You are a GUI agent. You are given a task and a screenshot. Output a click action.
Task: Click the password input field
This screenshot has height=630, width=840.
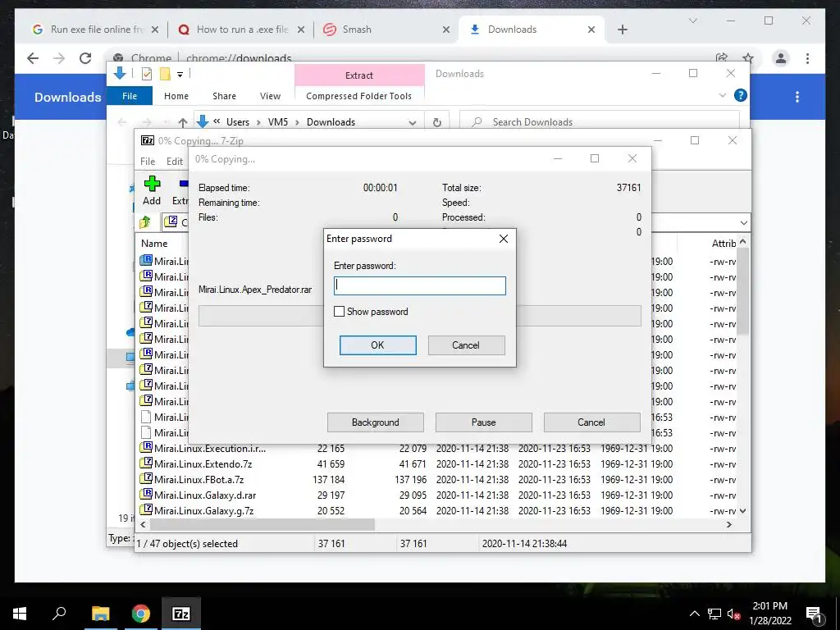tap(419, 285)
